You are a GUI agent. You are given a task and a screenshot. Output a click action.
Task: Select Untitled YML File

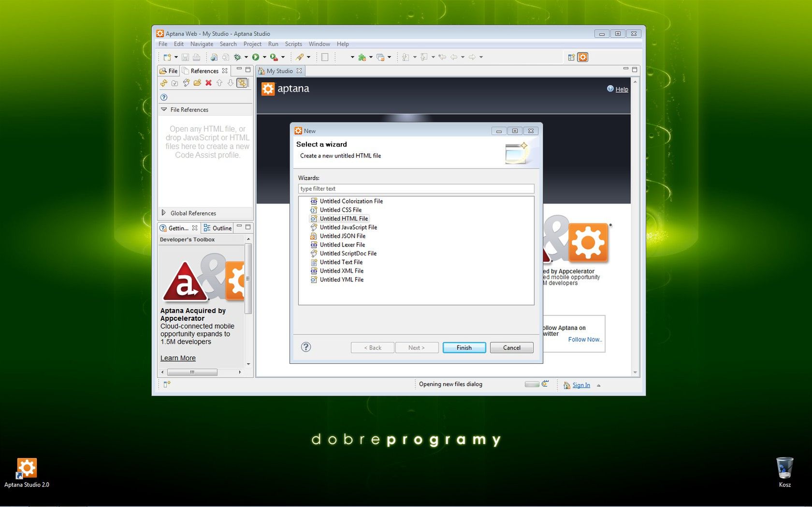pos(341,280)
